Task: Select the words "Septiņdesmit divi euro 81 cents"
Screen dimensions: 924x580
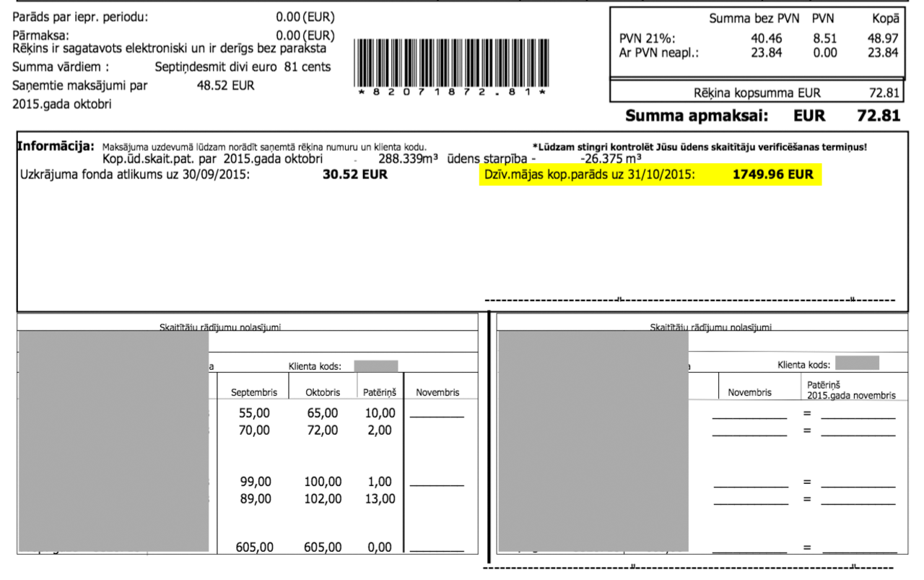Action: pyautogui.click(x=243, y=67)
